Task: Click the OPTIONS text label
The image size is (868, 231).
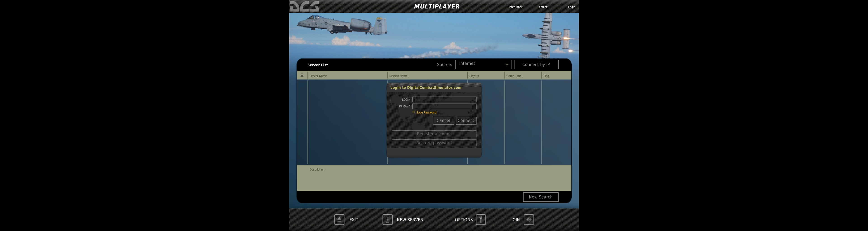Action: pos(464,219)
